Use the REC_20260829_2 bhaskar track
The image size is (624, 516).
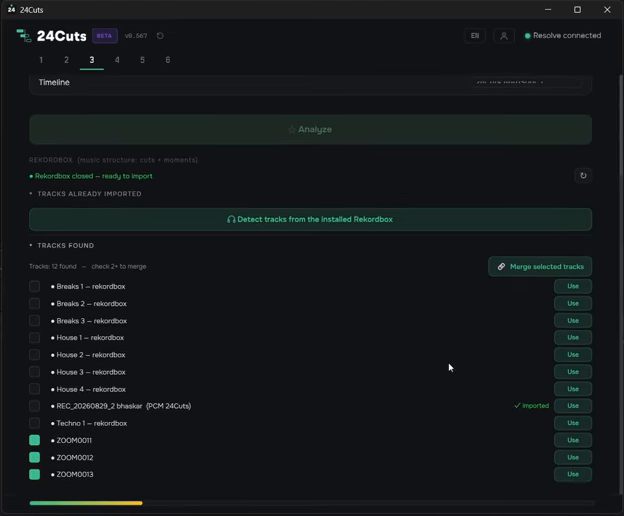pyautogui.click(x=573, y=406)
